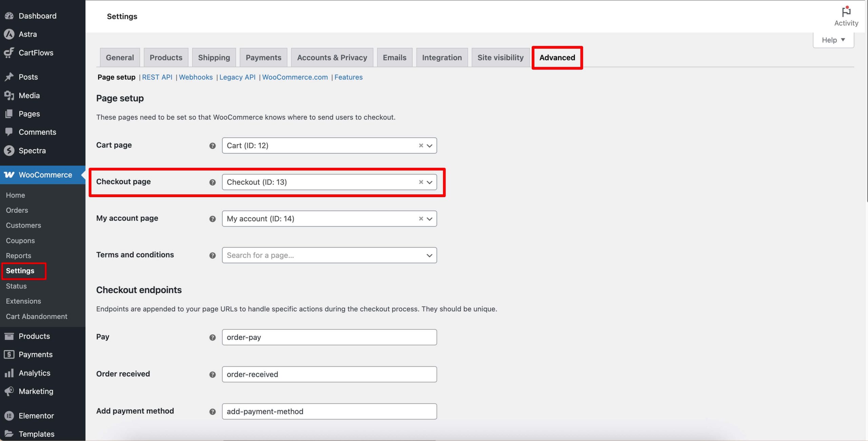The image size is (868, 441).
Task: Open the Dashboard sidebar icon
Action: [9, 16]
